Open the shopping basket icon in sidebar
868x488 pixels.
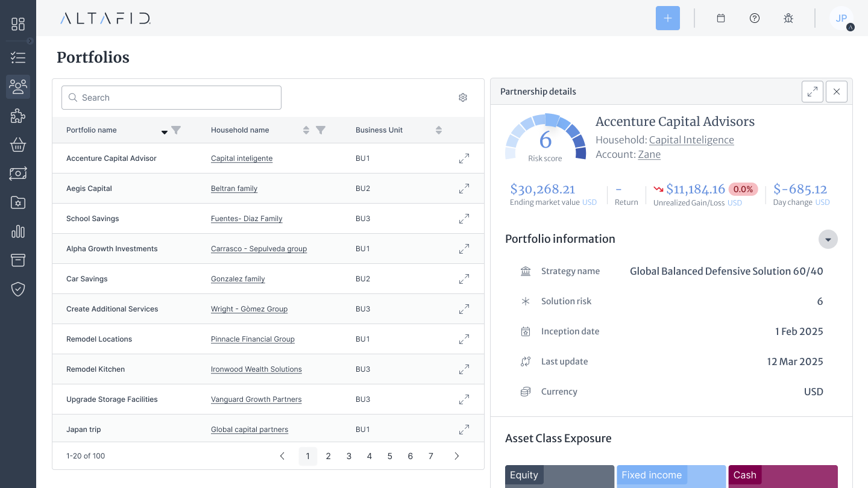click(18, 145)
